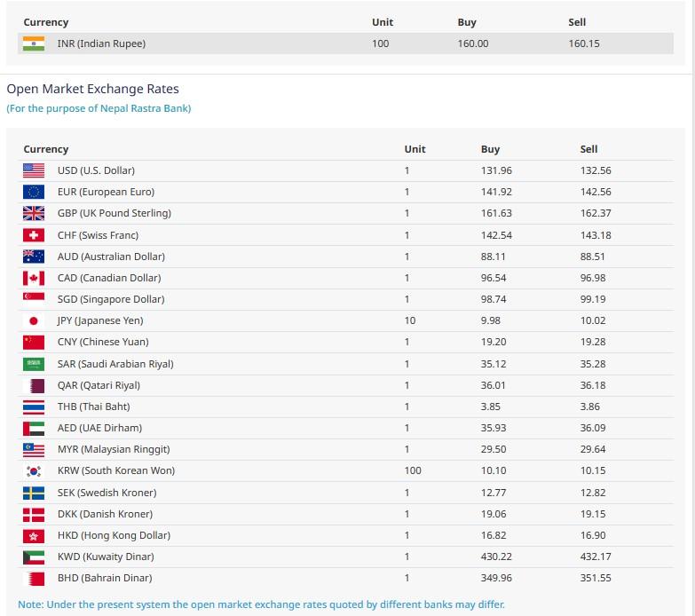
Task: Click the Bahrain flag icon
Action: [33, 578]
